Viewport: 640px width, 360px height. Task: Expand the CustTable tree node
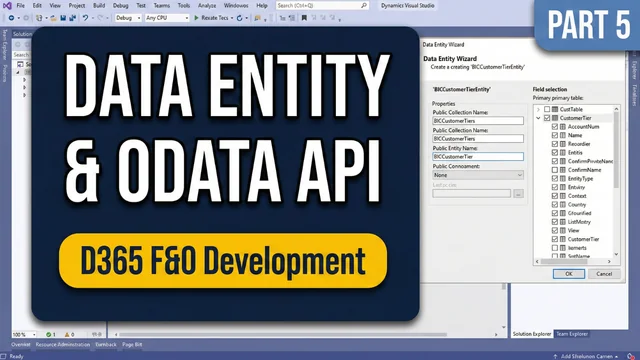tap(538, 109)
